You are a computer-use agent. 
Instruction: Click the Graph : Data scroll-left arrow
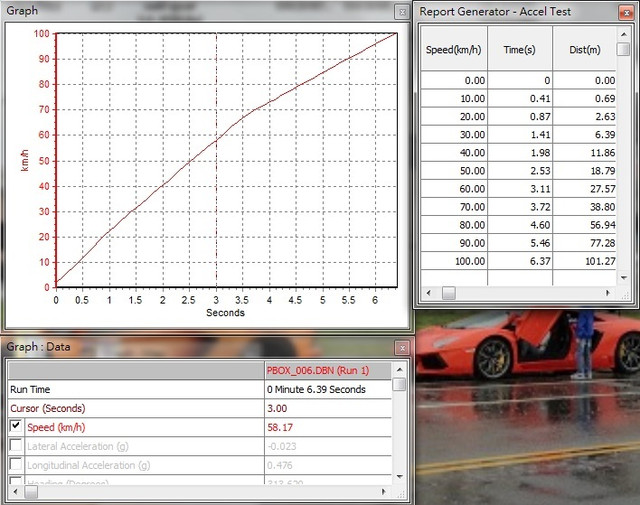coord(15,492)
